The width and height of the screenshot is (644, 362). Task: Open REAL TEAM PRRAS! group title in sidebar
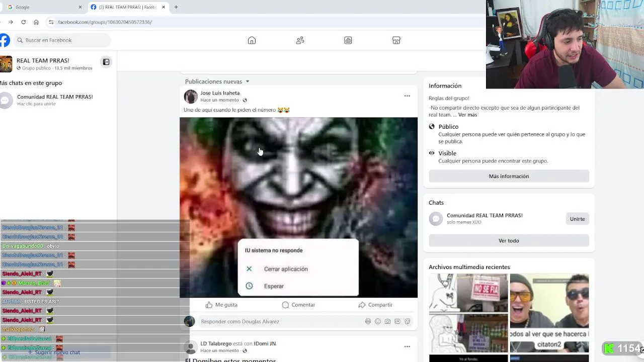pos(43,60)
